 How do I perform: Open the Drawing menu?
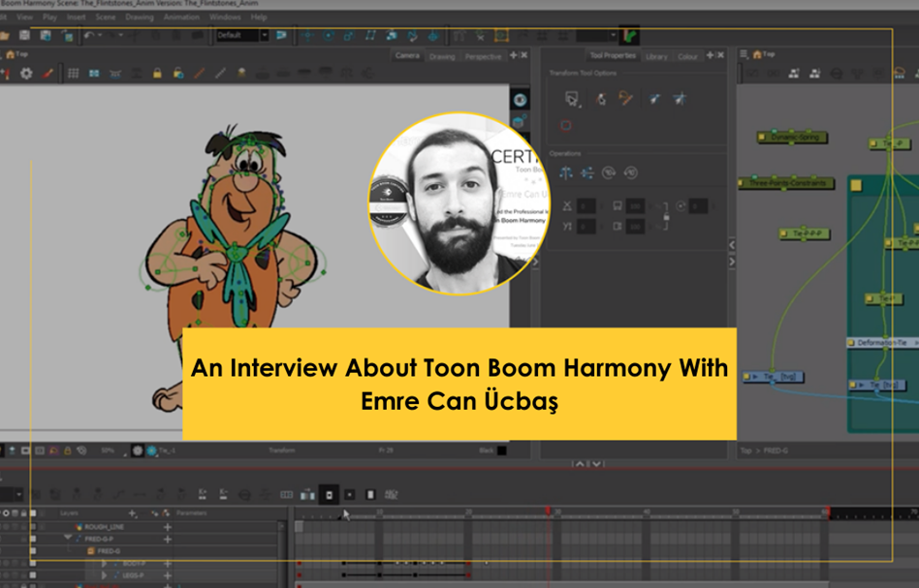(139, 17)
